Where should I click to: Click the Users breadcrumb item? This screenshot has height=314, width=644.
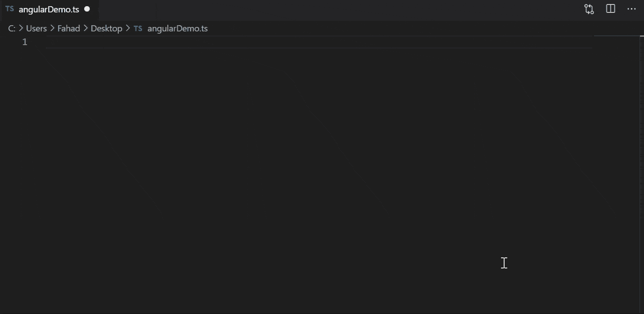(36, 28)
